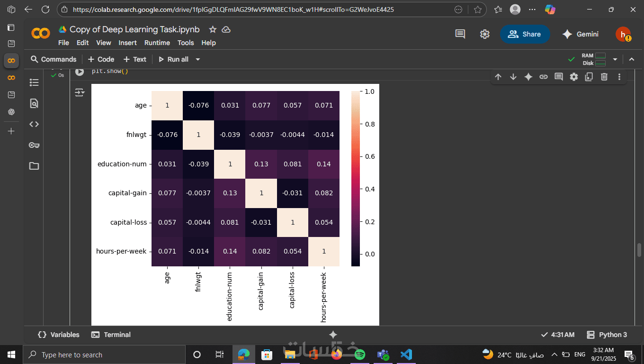Open Find and replace in the Colab sidebar

pyautogui.click(x=34, y=103)
